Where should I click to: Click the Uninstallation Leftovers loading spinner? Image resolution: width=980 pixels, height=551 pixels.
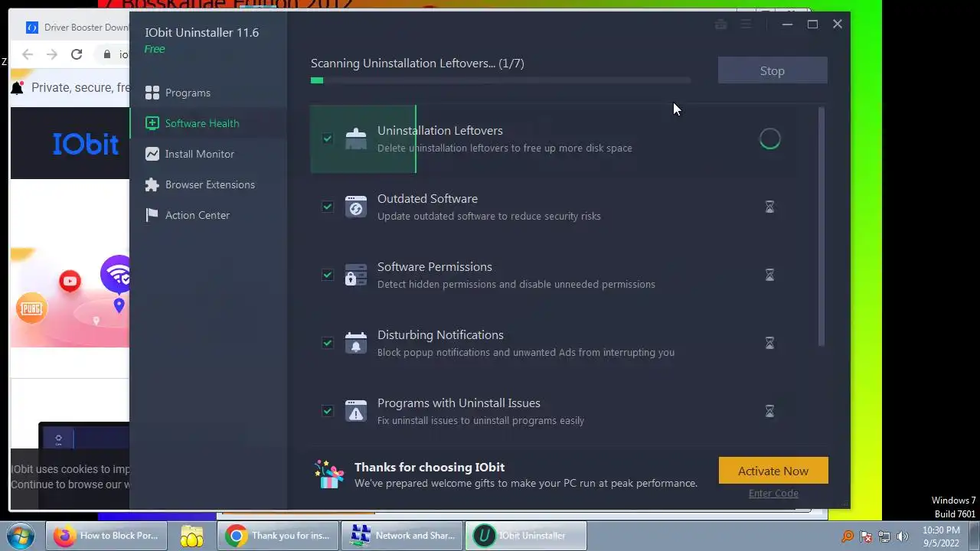coord(770,139)
